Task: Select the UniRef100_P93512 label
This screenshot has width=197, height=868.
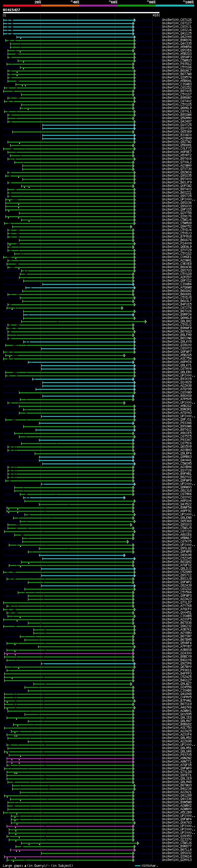Action: 177,64
